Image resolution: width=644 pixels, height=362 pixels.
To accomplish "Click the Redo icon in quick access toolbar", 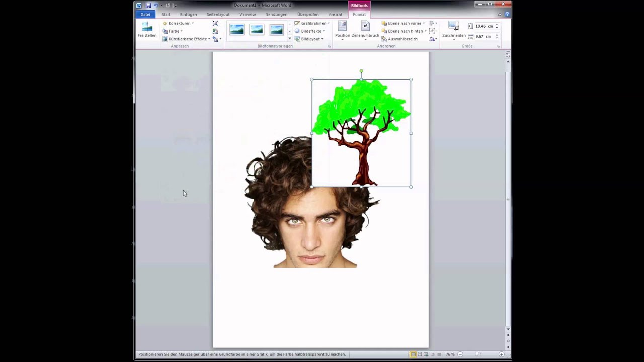I will 168,5.
